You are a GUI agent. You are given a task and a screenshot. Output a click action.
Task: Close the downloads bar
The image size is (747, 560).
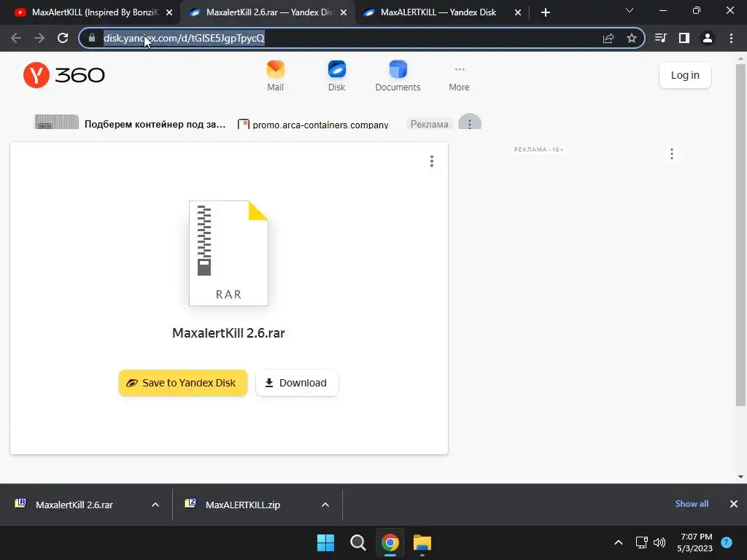734,504
